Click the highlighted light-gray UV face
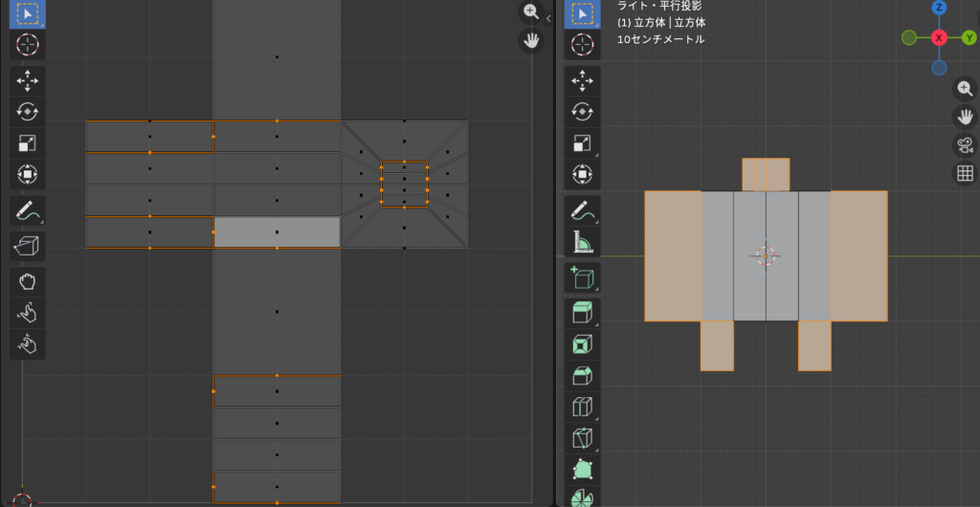 pyautogui.click(x=277, y=232)
